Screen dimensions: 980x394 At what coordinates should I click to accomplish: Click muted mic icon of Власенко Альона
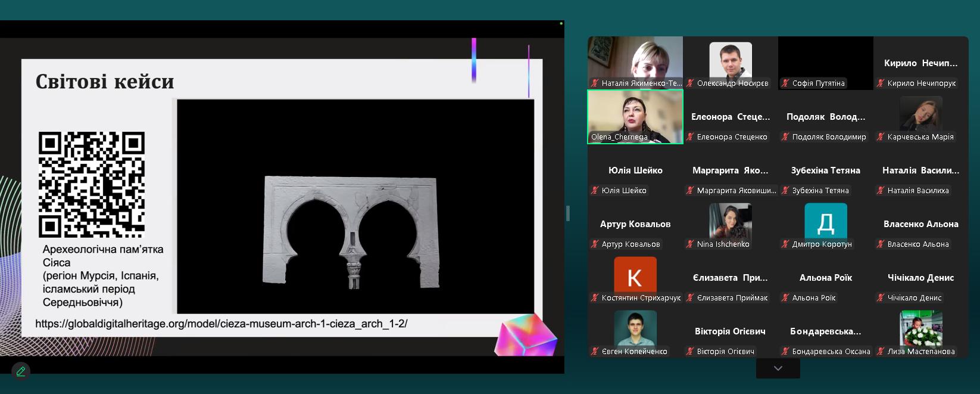point(881,244)
